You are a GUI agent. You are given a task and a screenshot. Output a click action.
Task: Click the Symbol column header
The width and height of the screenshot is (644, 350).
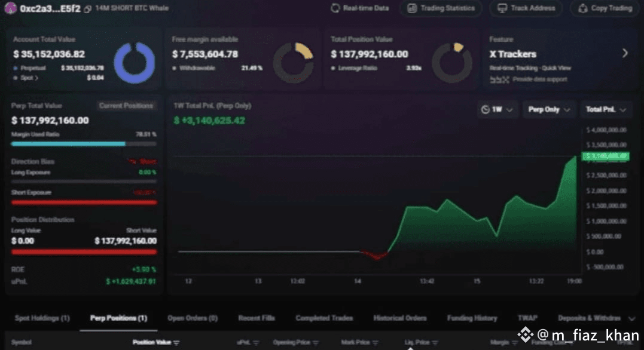(x=22, y=343)
